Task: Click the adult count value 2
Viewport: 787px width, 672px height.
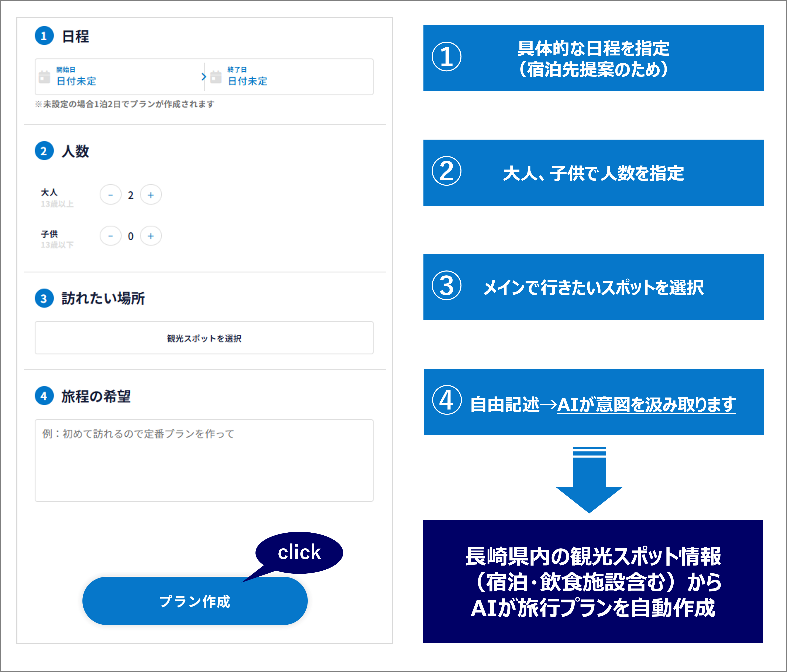Action: pos(131,195)
